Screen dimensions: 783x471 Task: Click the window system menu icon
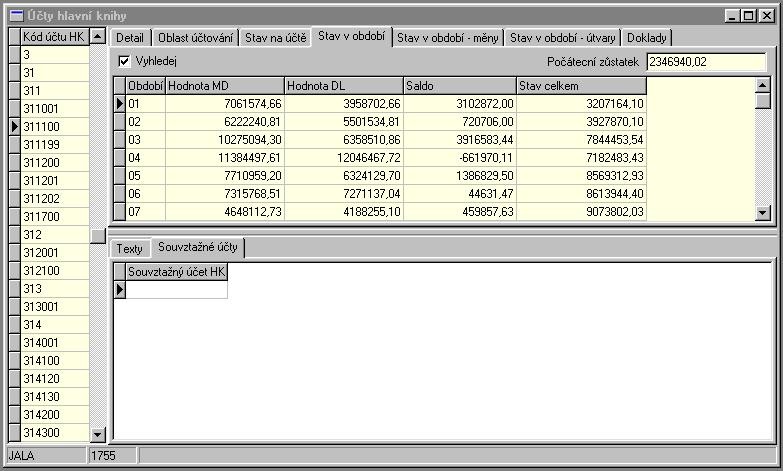(15, 15)
